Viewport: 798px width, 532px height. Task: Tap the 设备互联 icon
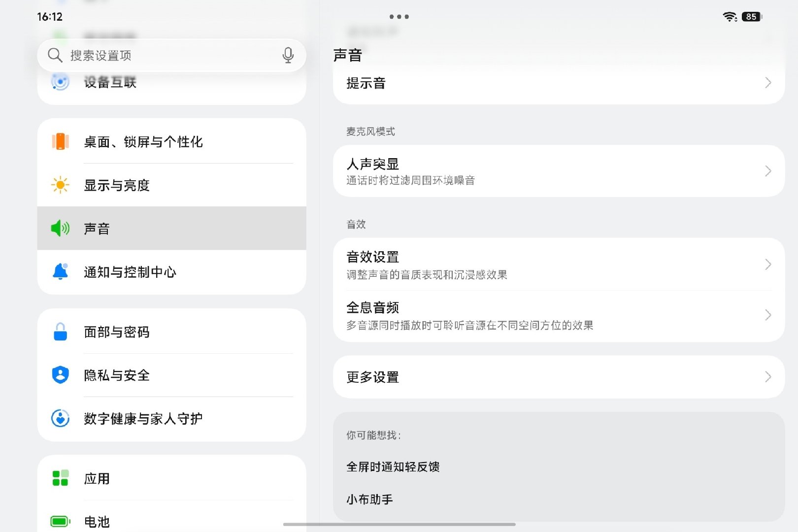tap(60, 82)
